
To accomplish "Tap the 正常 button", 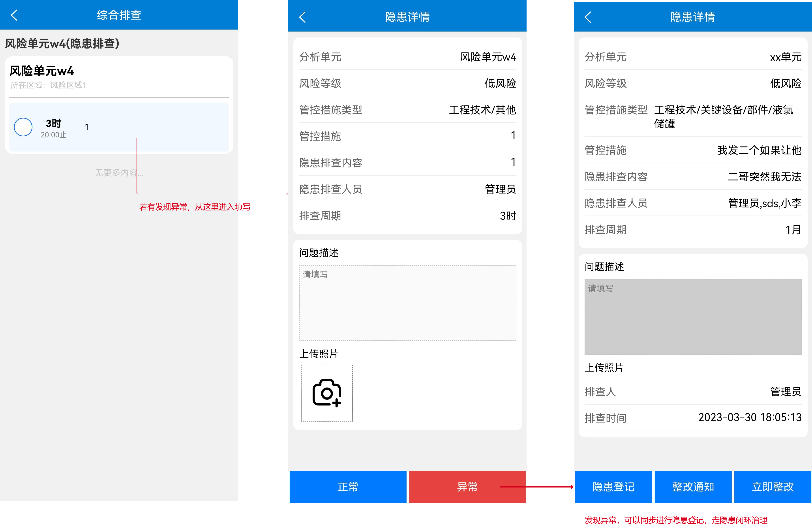I will click(x=348, y=486).
